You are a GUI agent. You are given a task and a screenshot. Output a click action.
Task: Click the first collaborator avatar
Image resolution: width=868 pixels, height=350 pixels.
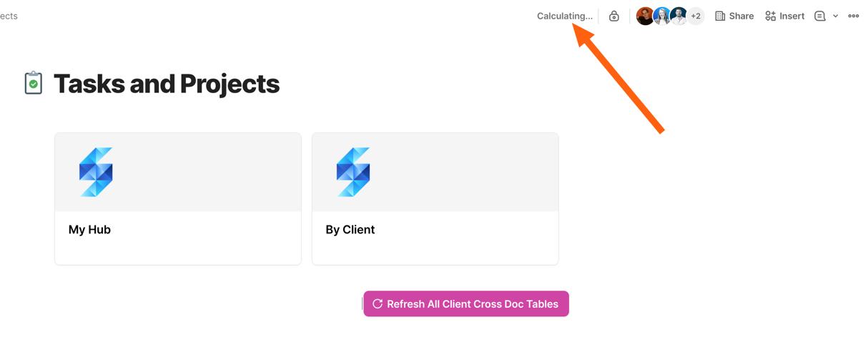(x=644, y=16)
